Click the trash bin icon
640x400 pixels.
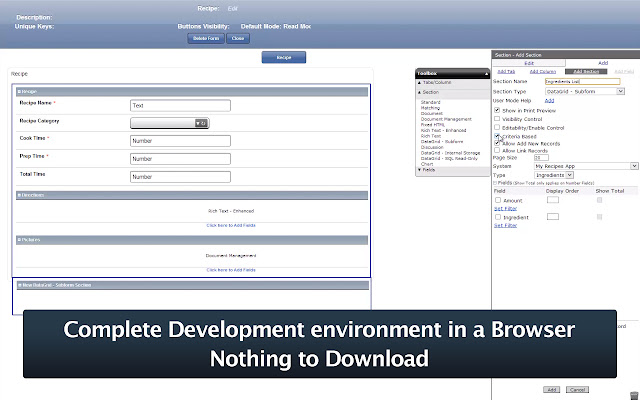pyautogui.click(x=634, y=395)
